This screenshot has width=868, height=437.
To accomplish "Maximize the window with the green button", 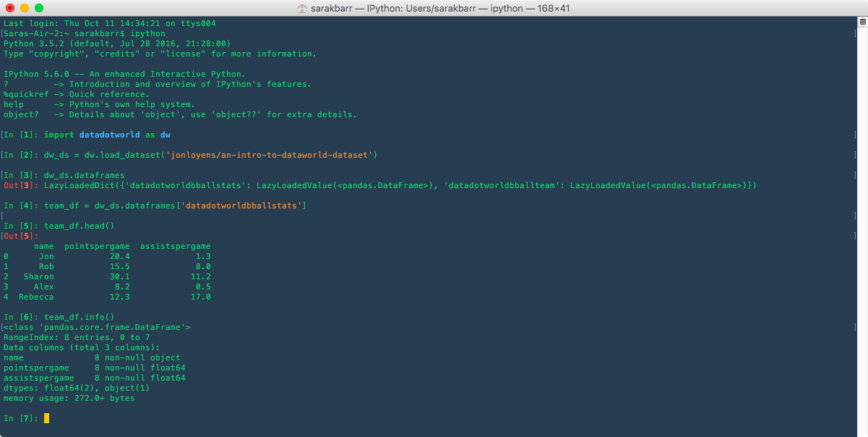I will (x=38, y=8).
